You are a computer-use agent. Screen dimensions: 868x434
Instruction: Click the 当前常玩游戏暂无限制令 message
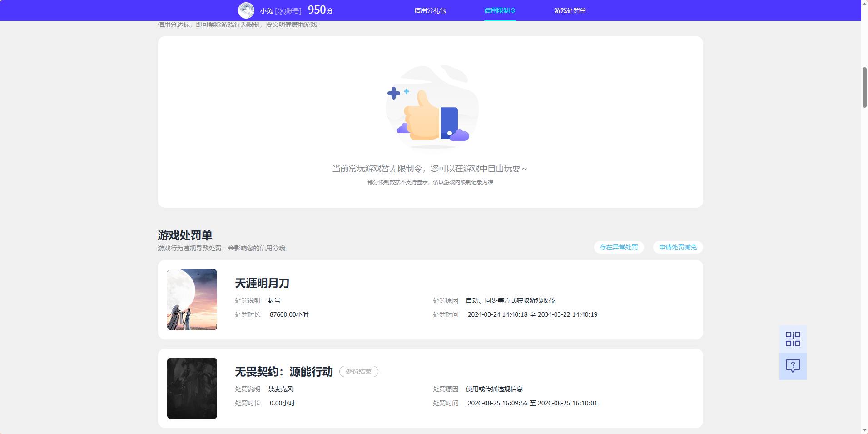coord(430,169)
